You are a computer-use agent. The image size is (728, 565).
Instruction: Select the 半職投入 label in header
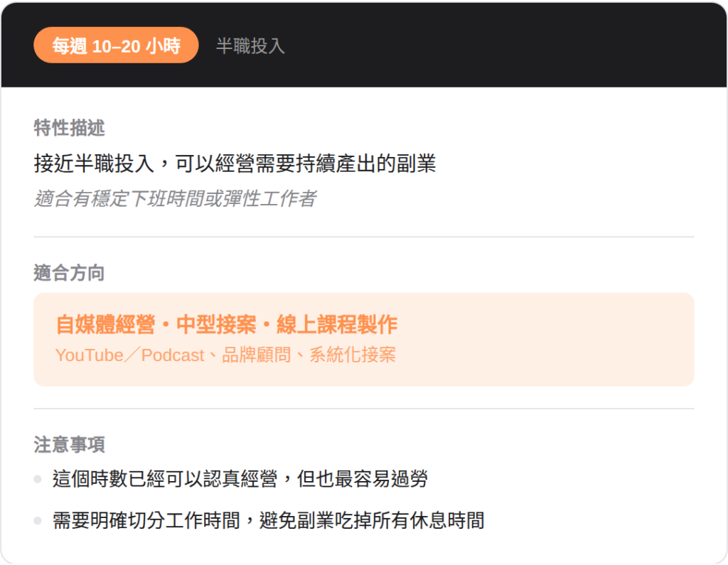click(x=250, y=46)
